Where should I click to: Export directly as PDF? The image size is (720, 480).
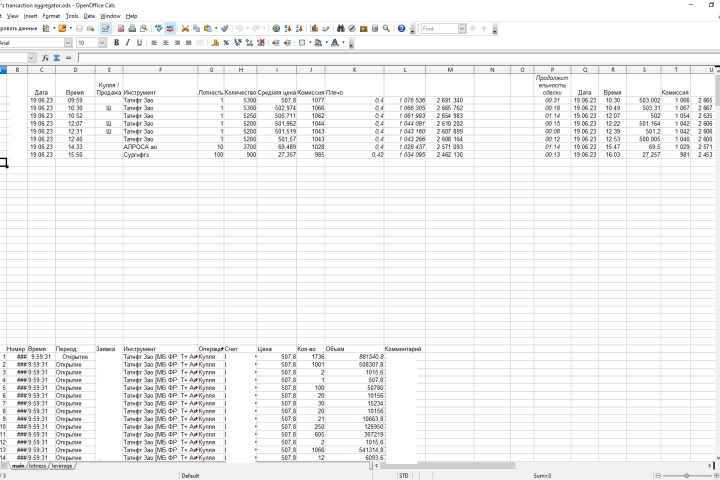point(121,28)
